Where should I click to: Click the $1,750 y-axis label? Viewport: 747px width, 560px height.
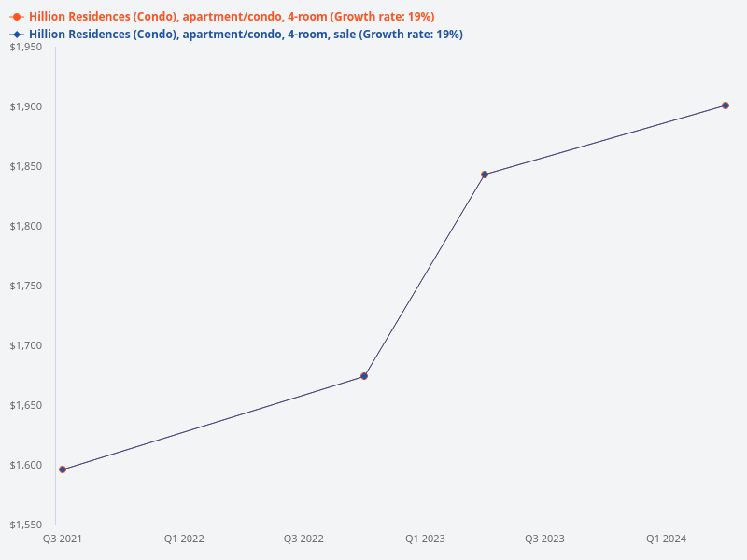(x=26, y=286)
